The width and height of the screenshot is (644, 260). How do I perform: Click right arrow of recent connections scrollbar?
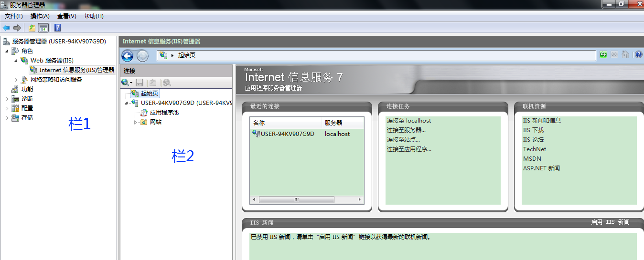click(360, 199)
